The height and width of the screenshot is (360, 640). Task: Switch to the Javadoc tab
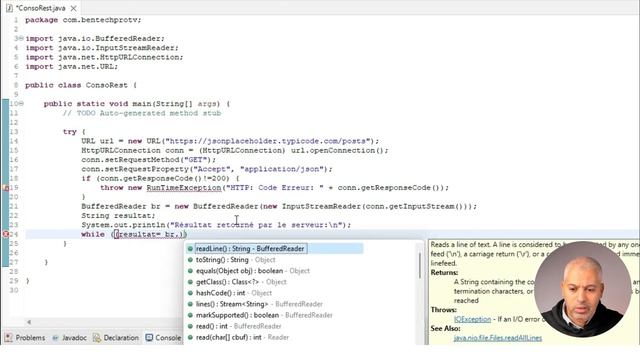coord(69,338)
